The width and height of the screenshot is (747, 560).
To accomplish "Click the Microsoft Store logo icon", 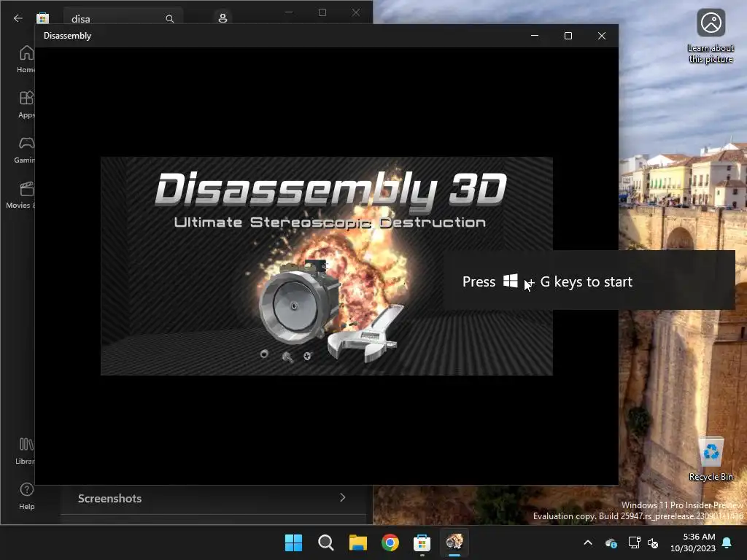I will (43, 18).
